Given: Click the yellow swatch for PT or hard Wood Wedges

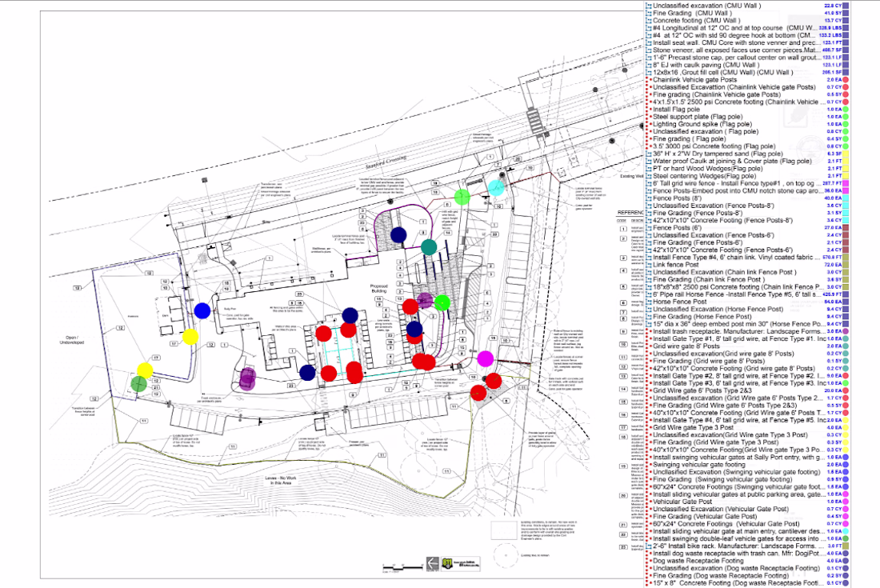Looking at the screenshot, I should (846, 168).
